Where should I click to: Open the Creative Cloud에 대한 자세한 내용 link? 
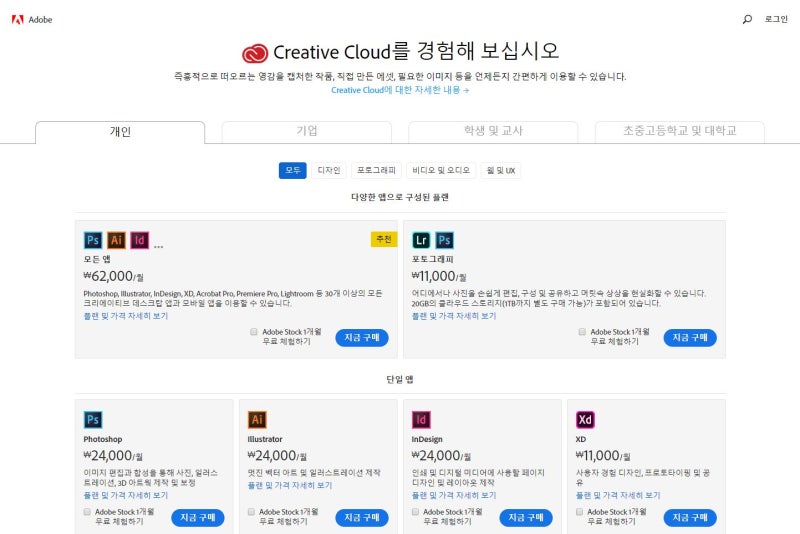click(400, 90)
